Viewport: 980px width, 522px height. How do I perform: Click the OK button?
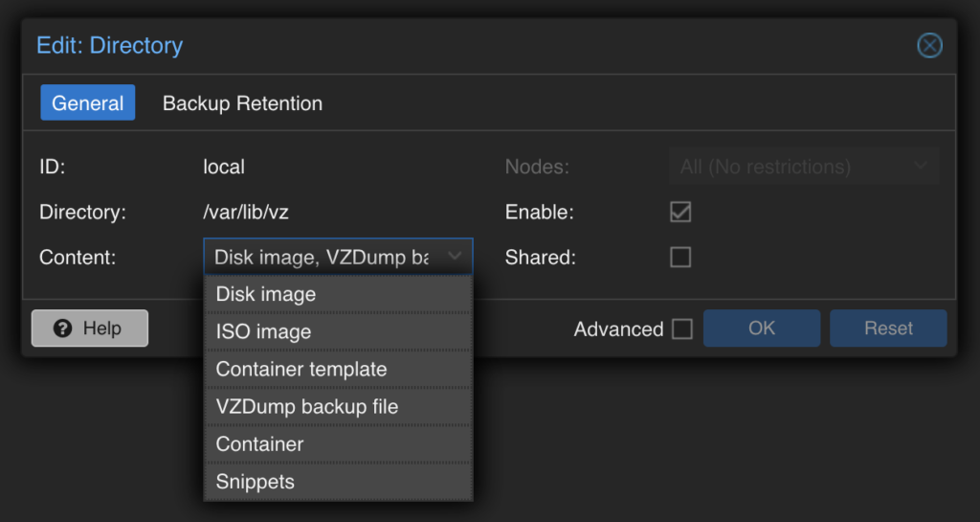761,329
